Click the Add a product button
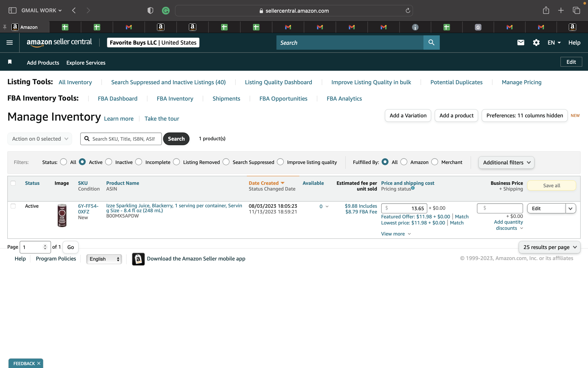 pyautogui.click(x=456, y=115)
